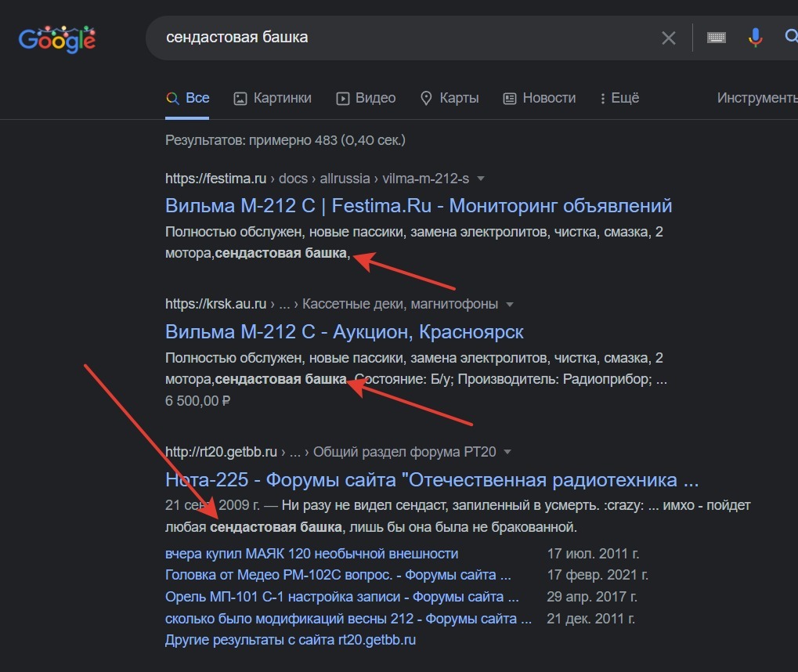Switch to the Картинки tab
The height and width of the screenshot is (672, 798).
point(272,98)
